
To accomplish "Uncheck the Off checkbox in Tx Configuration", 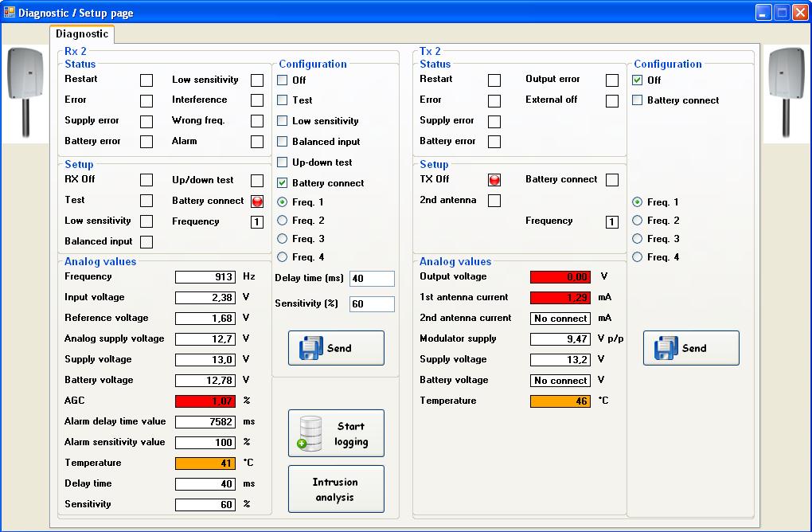I will click(x=638, y=80).
